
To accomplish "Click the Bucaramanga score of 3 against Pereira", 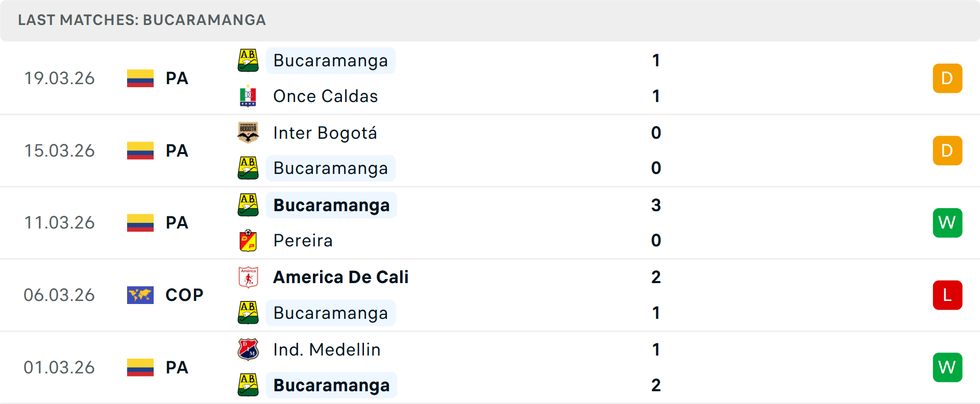I will (x=656, y=206).
